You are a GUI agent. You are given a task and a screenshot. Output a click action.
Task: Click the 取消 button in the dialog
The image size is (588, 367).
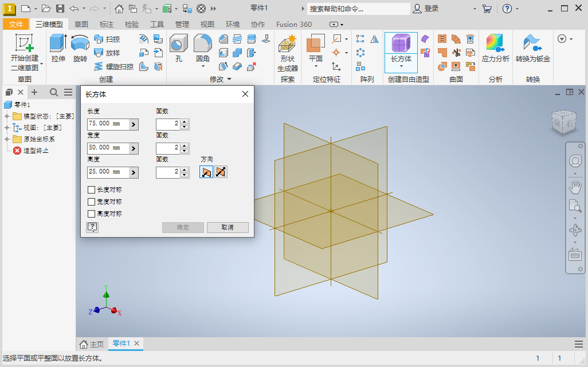pyautogui.click(x=228, y=227)
